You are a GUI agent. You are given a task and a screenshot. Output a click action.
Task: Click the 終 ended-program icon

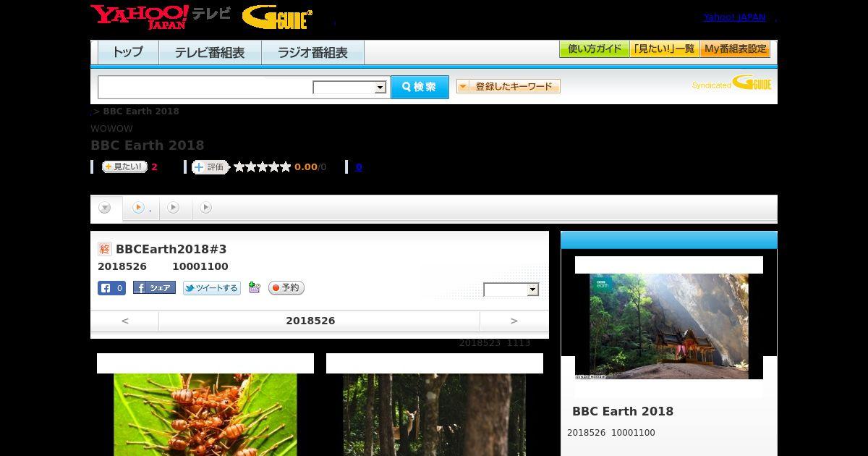click(105, 249)
